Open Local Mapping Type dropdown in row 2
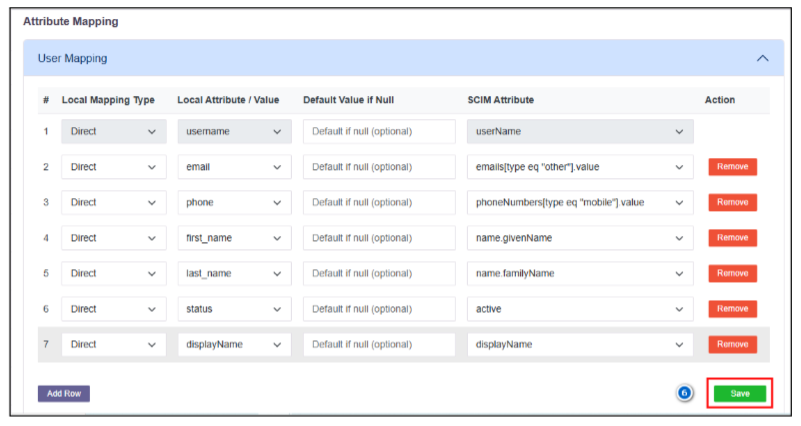Screen dimensions: 801x426 113,167
